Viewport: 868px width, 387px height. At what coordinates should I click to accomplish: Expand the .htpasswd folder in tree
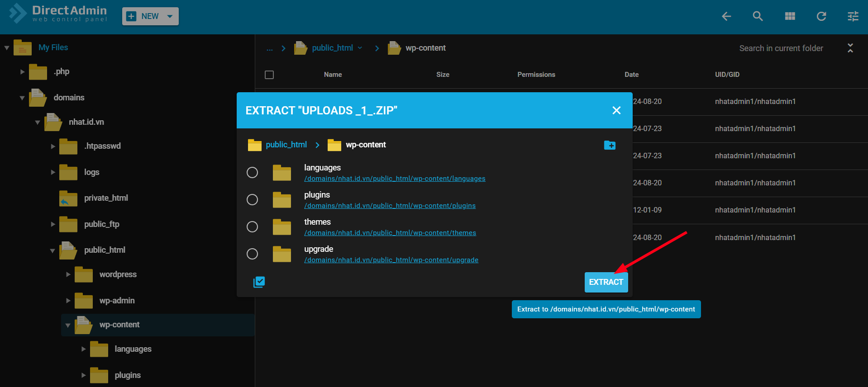coord(53,146)
